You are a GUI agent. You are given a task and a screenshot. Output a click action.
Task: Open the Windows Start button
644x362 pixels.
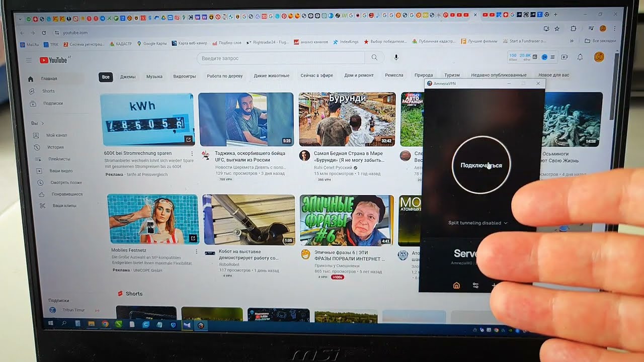51,324
